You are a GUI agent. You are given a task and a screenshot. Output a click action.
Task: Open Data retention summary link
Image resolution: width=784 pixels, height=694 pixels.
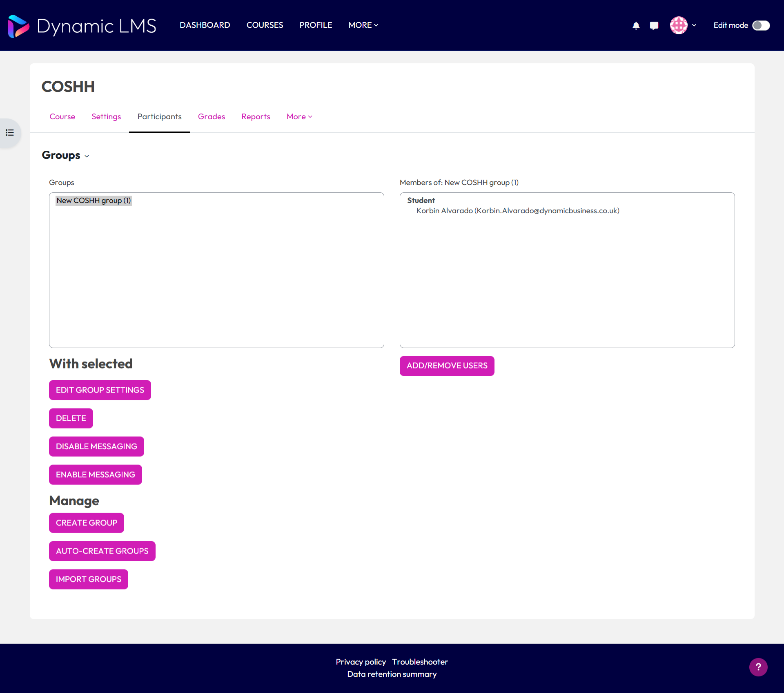392,675
